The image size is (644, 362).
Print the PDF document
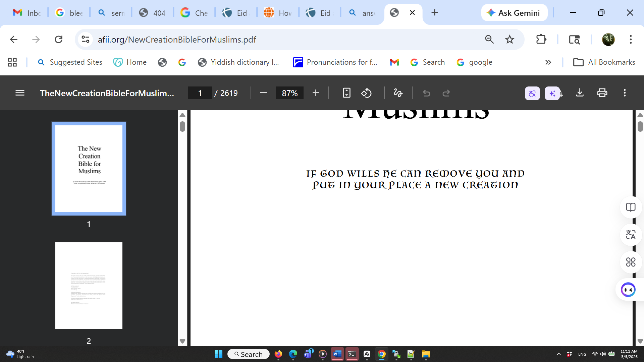point(602,93)
